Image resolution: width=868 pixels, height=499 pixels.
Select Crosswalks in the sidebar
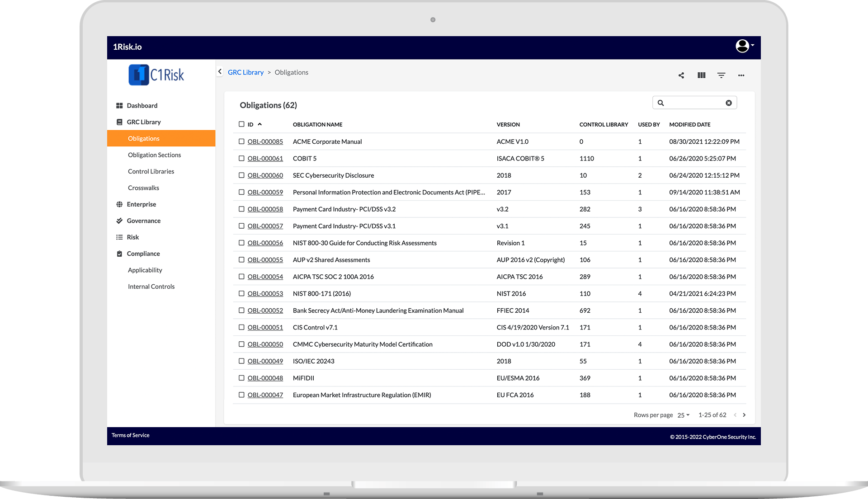pyautogui.click(x=143, y=188)
